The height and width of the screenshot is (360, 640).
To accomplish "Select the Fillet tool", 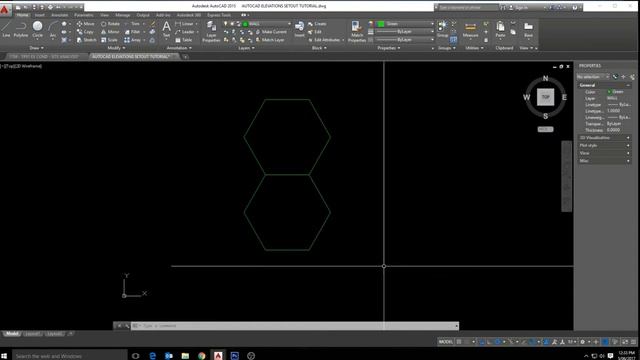I will tap(133, 32).
